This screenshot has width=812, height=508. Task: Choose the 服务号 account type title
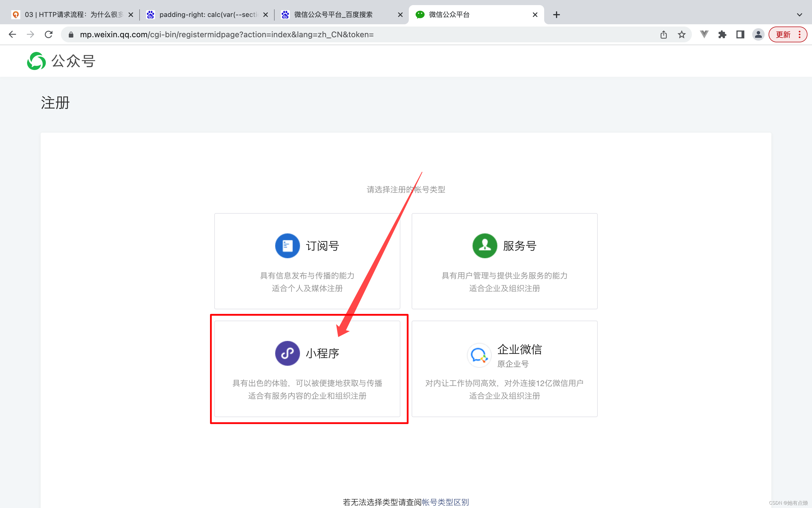click(520, 246)
